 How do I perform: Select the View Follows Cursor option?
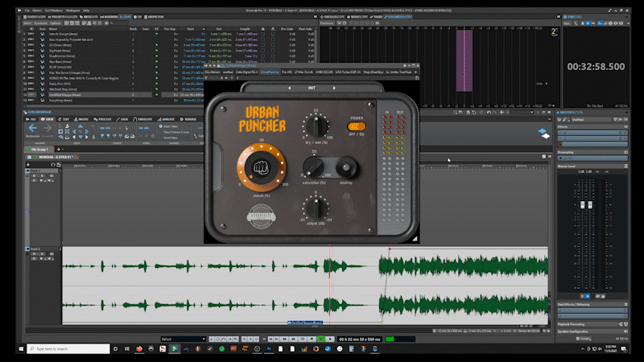(x=176, y=132)
